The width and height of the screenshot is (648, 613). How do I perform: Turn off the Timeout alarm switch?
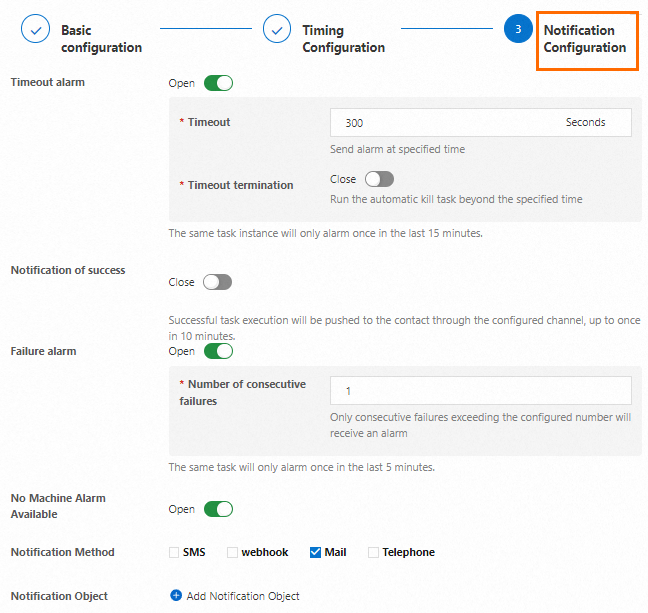click(218, 83)
